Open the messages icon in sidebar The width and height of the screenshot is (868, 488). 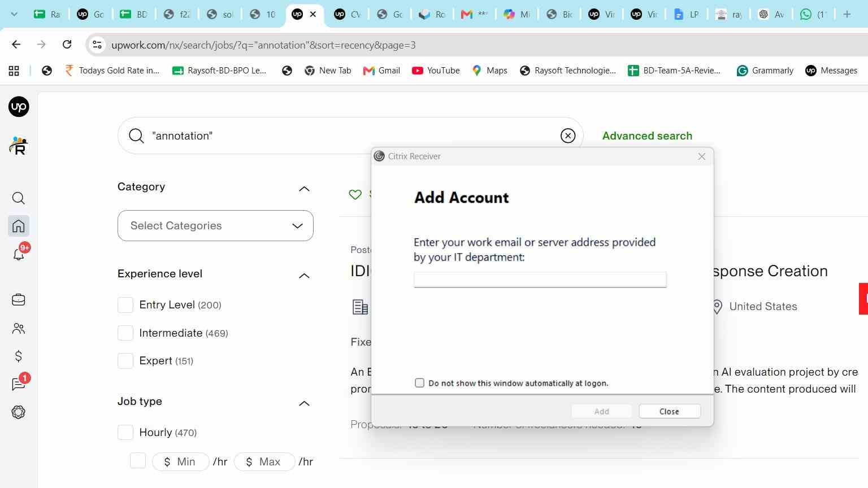[19, 384]
